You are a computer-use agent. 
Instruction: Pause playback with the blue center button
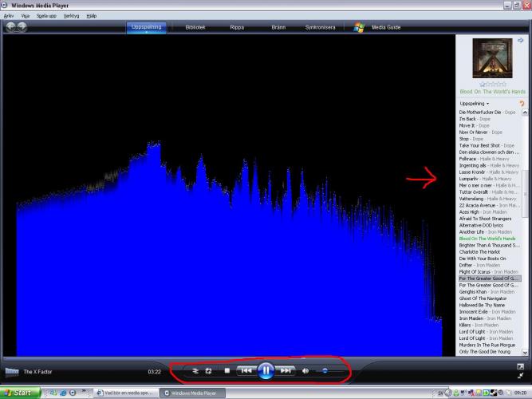266,371
